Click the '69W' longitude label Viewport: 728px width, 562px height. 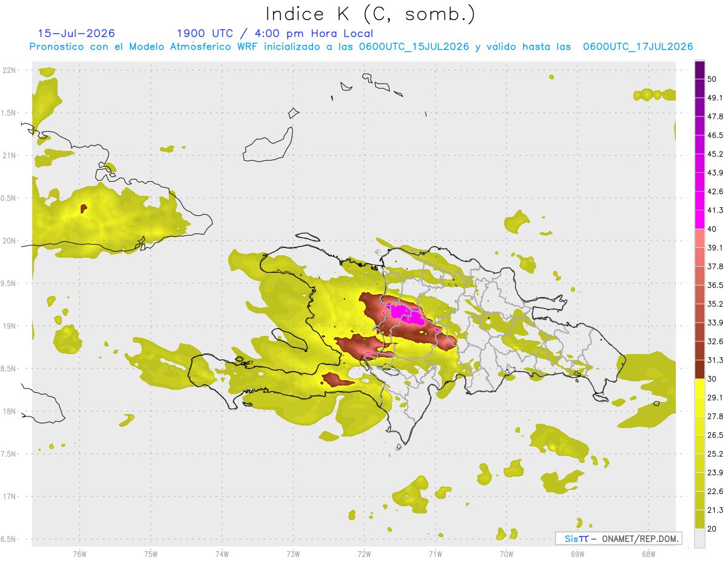tap(578, 554)
